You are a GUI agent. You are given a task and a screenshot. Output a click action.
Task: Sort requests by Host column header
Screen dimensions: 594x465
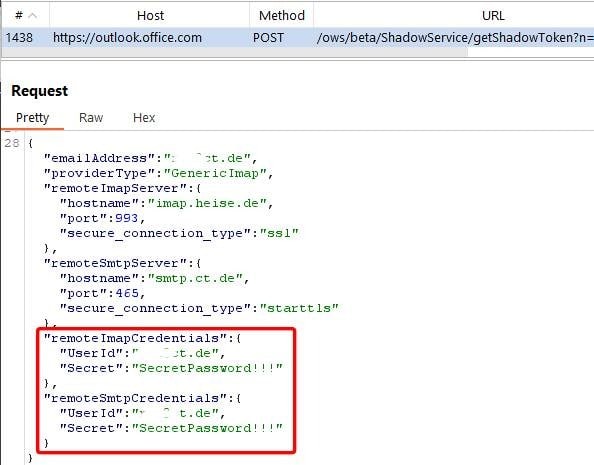point(150,16)
